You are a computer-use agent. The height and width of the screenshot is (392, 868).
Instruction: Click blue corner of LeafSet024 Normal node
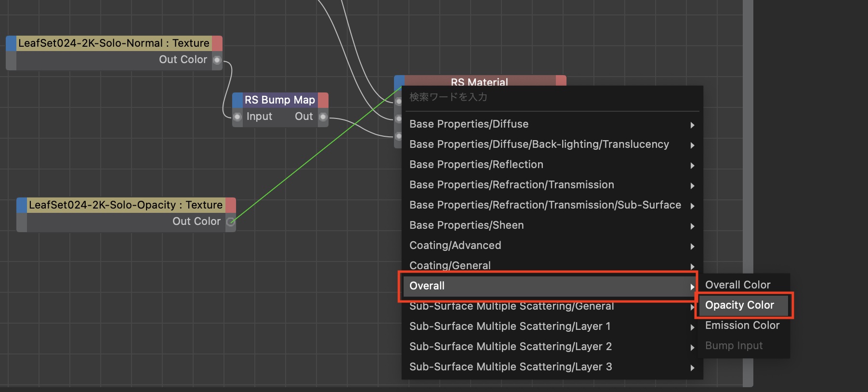coord(11,43)
